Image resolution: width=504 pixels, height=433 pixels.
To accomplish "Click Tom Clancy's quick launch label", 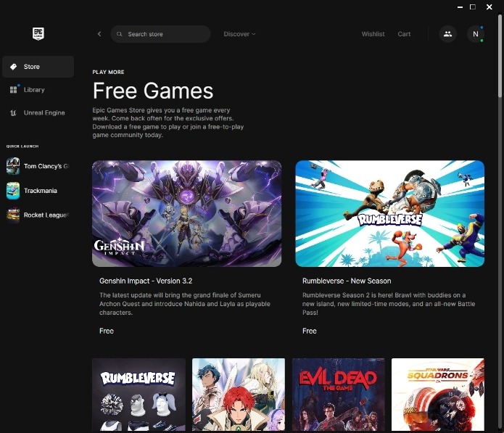I will click(46, 166).
